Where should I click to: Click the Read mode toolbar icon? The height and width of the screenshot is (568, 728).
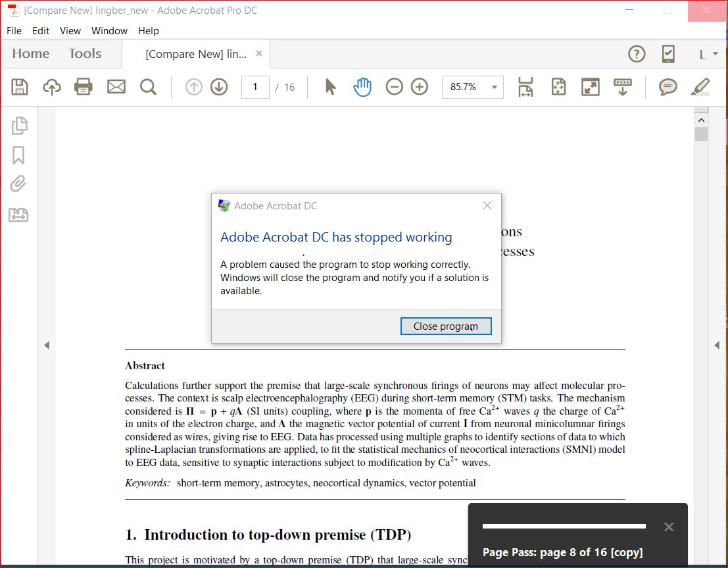tap(623, 87)
